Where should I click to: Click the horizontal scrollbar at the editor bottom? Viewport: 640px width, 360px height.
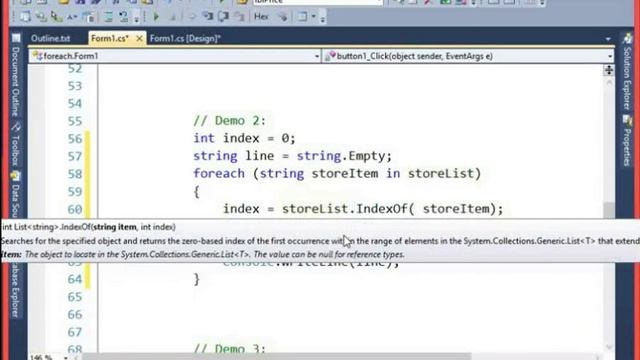277,357
